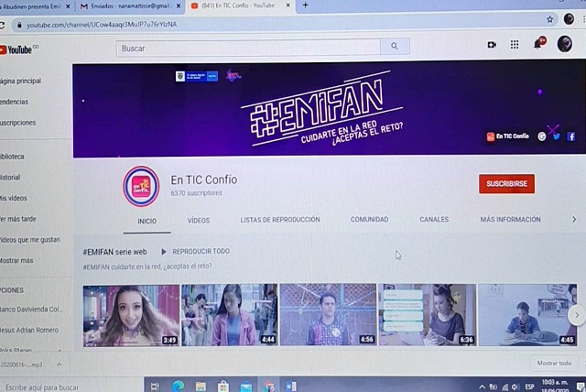586x392 pixels.
Task: Open the CANALES tab
Action: coord(434,220)
